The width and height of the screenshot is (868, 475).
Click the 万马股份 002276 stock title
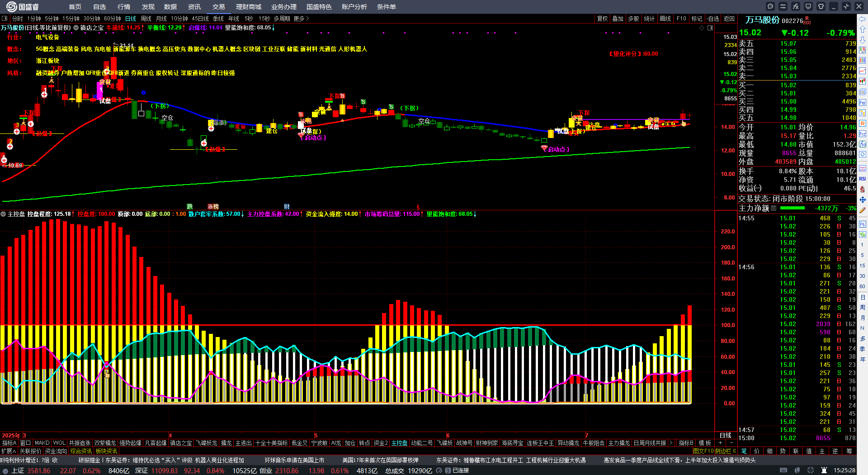pyautogui.click(x=774, y=20)
